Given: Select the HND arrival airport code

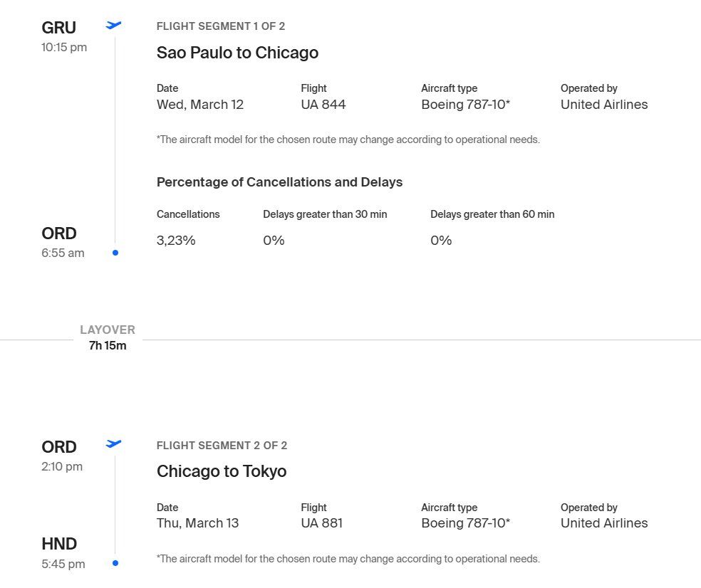Looking at the screenshot, I should click(x=59, y=544).
